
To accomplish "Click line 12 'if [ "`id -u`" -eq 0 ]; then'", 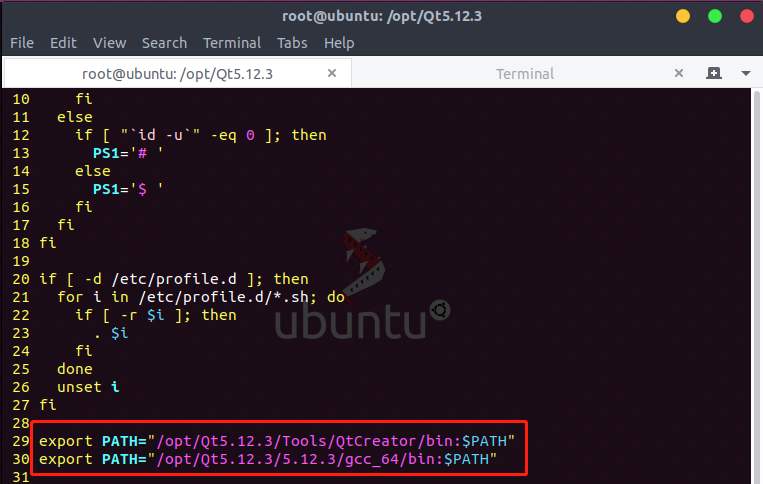I will coord(200,135).
